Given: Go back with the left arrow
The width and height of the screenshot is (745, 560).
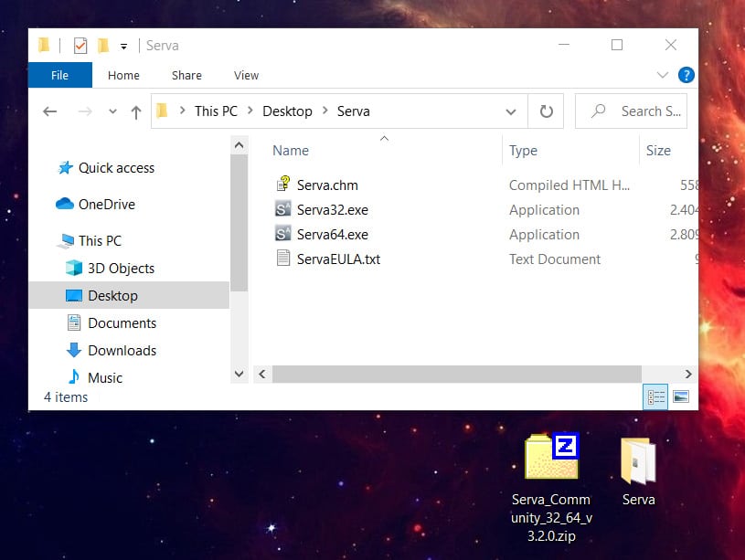Looking at the screenshot, I should [50, 111].
